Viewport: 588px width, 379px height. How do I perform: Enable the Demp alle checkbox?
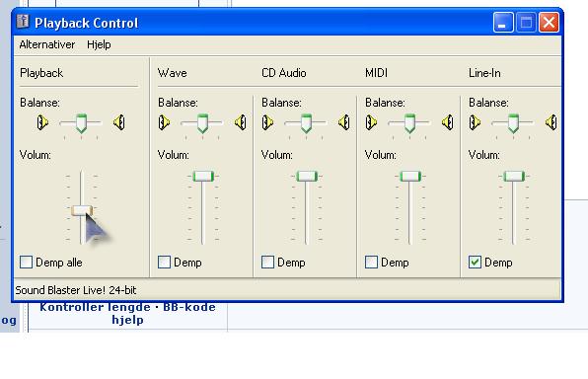(27, 262)
